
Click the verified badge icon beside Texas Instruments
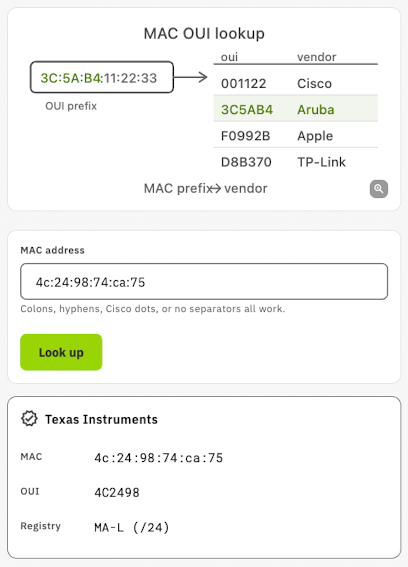(29, 419)
